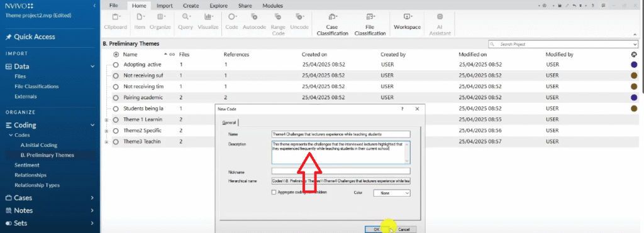Switch to the Import tab
The width and height of the screenshot is (644, 233).
pos(164,6)
